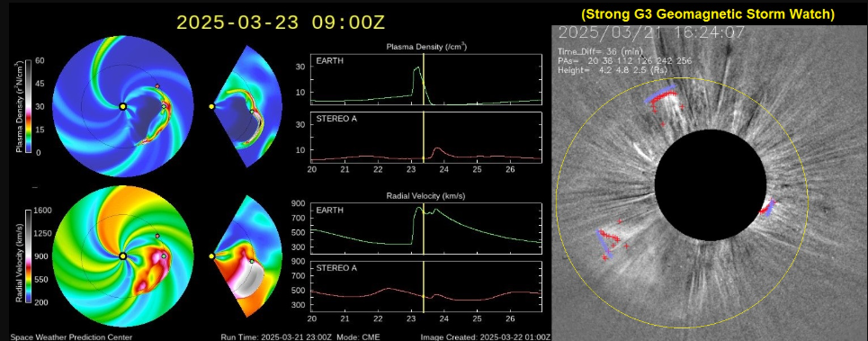Click the Strong G3 Geomagnetic Storm Watch title
868x341 pixels.
(x=708, y=14)
